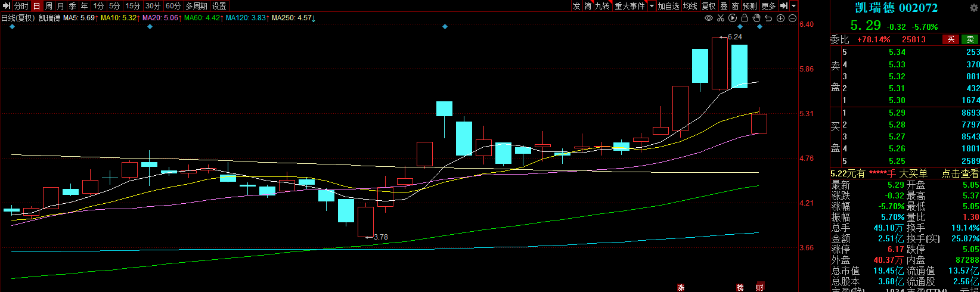Image resolution: width=980 pixels, height=292 pixels.
Task: Start chart replay with the play icon
Action: click(733, 18)
